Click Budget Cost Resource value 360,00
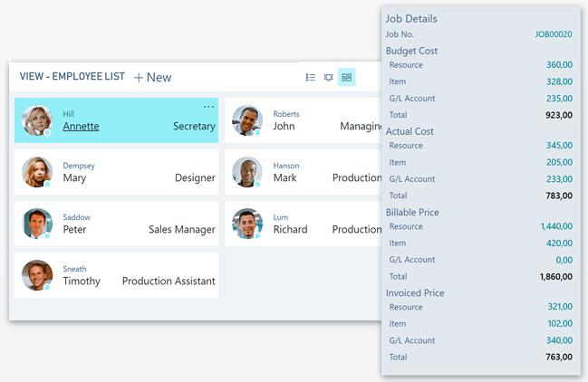Viewport: 588px width, 382px height. pyautogui.click(x=558, y=65)
